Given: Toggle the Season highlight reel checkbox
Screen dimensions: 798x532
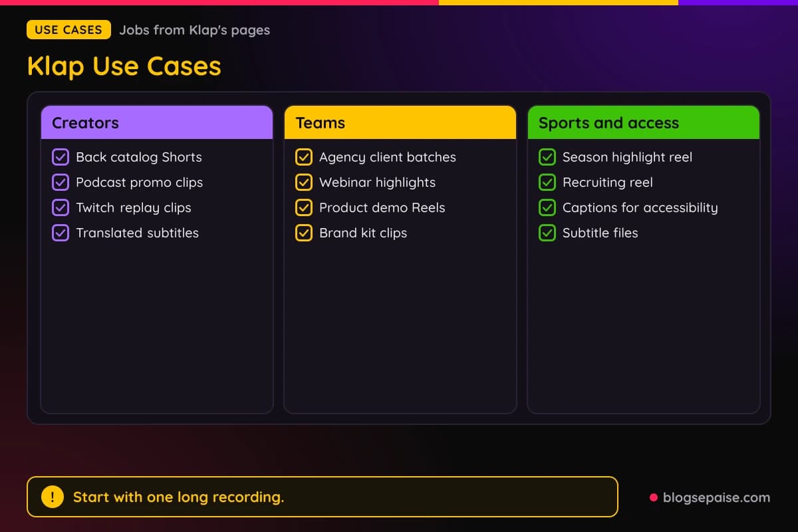Looking at the screenshot, I should coord(547,157).
